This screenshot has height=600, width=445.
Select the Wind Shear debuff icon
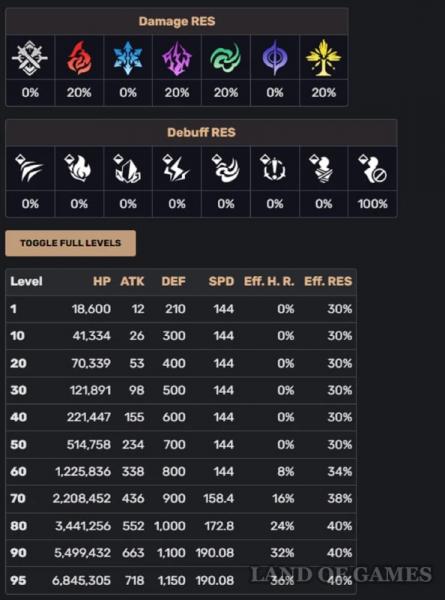[226, 168]
